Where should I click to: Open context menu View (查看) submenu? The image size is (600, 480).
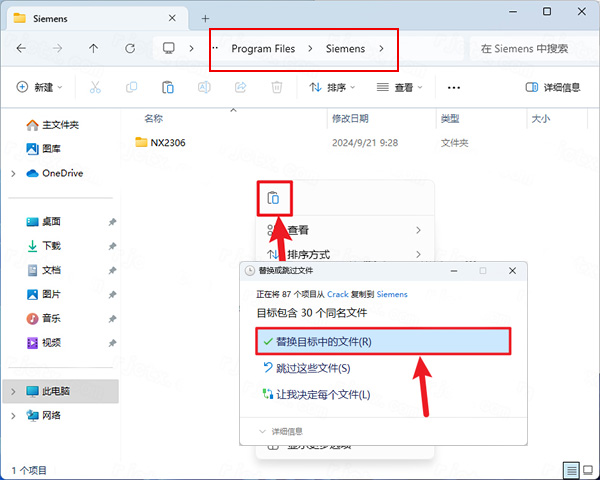(x=345, y=230)
